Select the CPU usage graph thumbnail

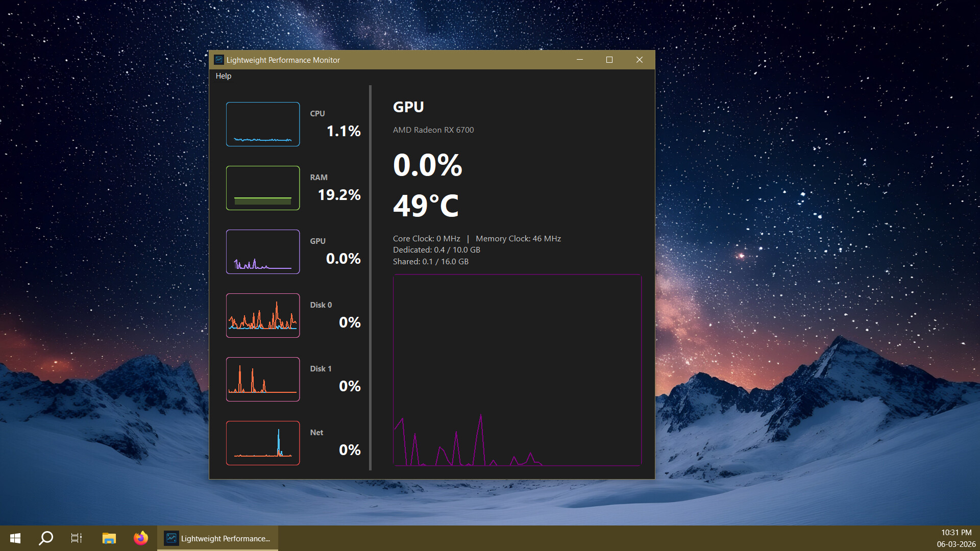[263, 124]
